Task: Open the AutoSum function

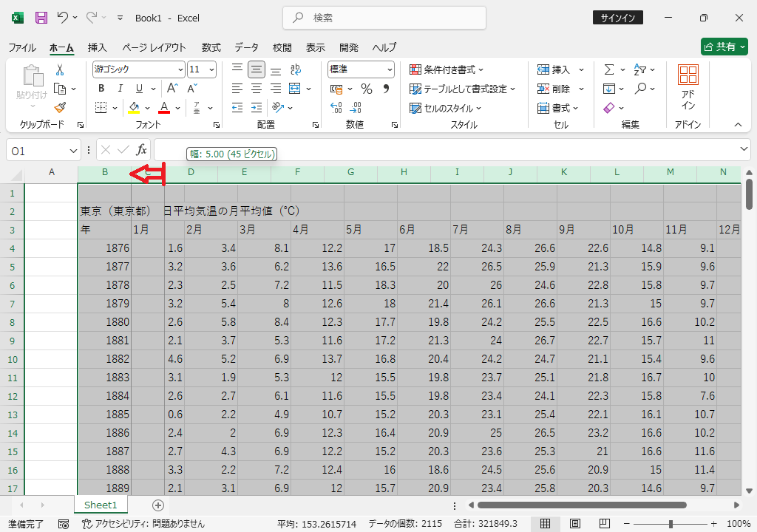Action: point(609,70)
